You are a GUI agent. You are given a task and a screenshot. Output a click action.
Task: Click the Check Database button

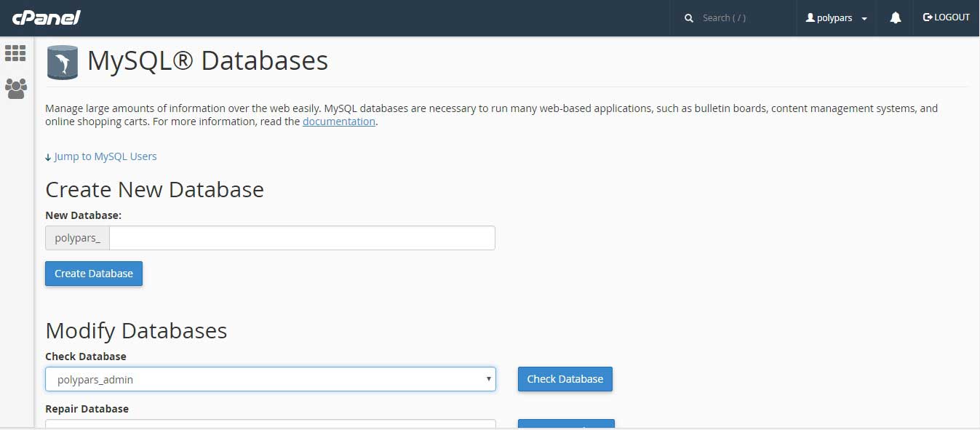click(565, 379)
